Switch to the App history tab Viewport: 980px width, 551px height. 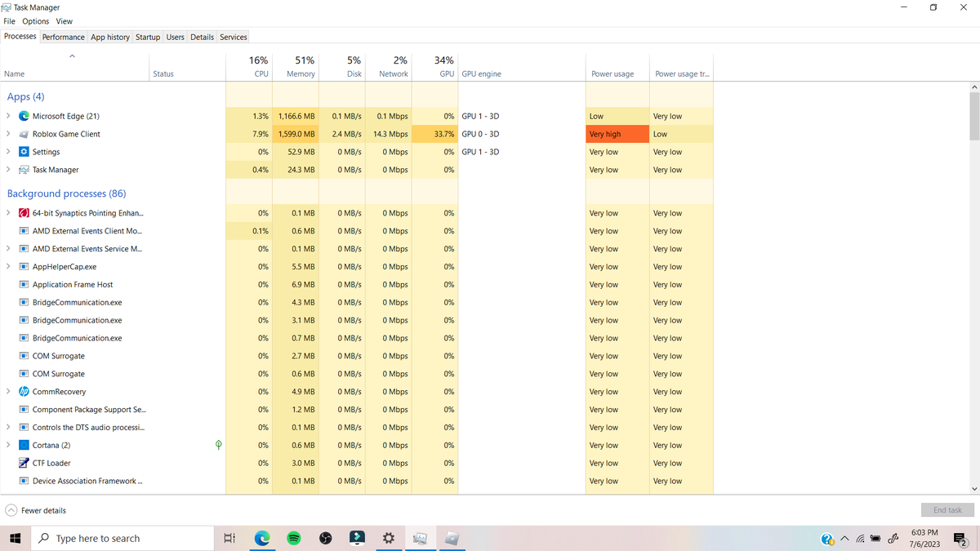tap(110, 37)
